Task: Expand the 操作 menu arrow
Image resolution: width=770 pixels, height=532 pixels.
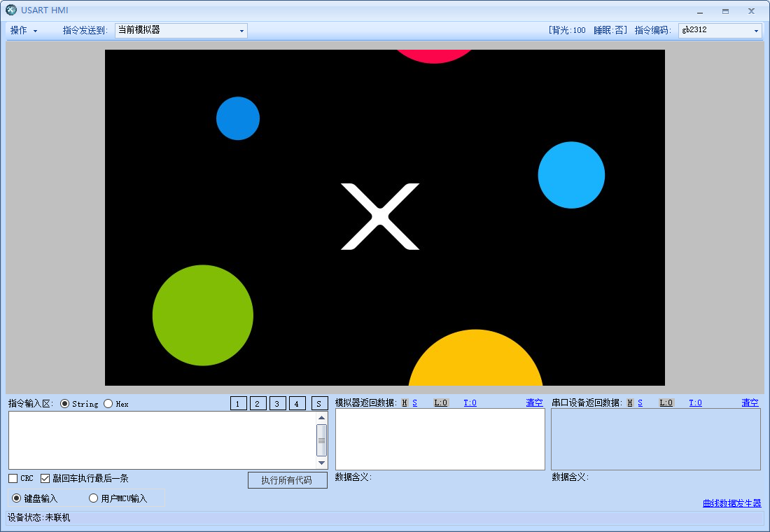Action: point(36,30)
